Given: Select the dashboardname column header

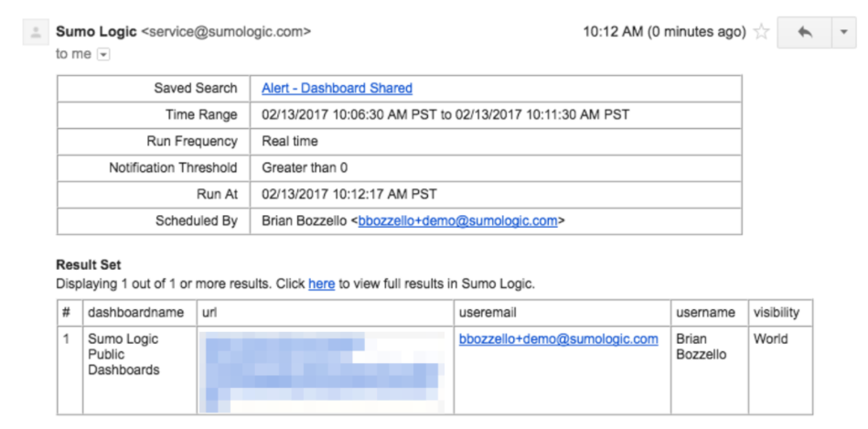Looking at the screenshot, I should (135, 313).
